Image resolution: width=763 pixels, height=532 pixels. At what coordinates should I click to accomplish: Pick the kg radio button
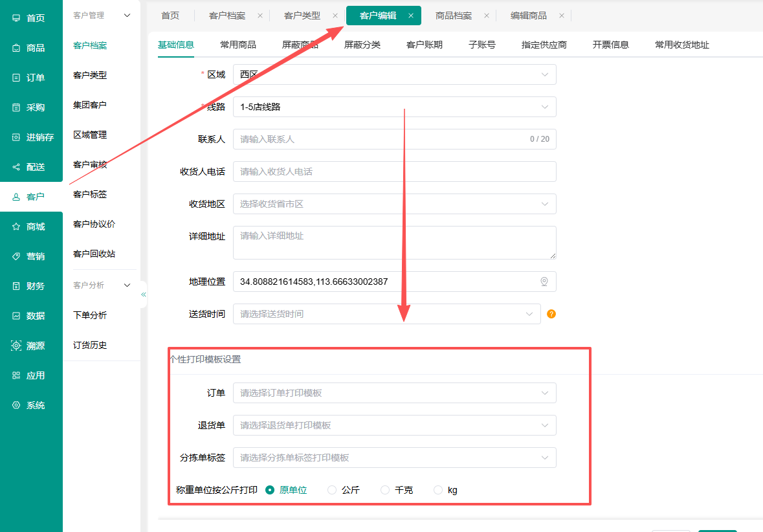coord(438,490)
